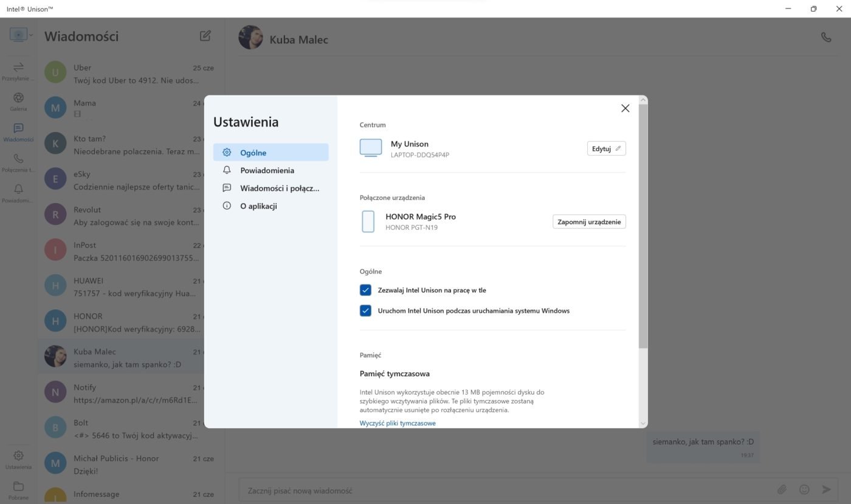The width and height of the screenshot is (851, 504).
Task: Click the eSky conversation avatar
Action: [x=55, y=179]
